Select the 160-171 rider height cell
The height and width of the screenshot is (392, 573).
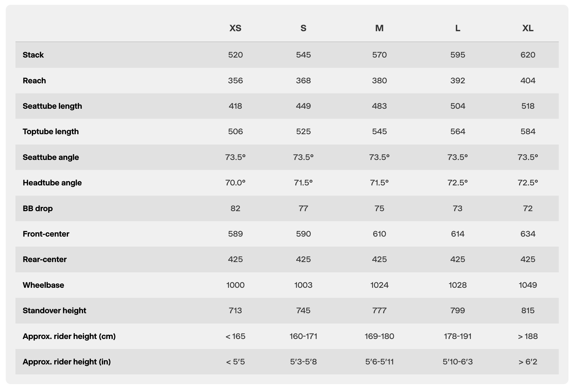[303, 336]
